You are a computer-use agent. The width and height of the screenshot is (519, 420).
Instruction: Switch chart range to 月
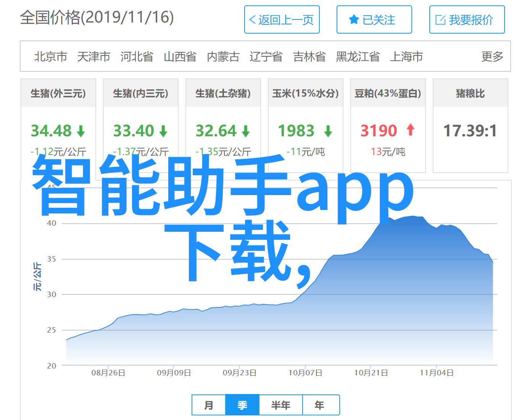209,405
